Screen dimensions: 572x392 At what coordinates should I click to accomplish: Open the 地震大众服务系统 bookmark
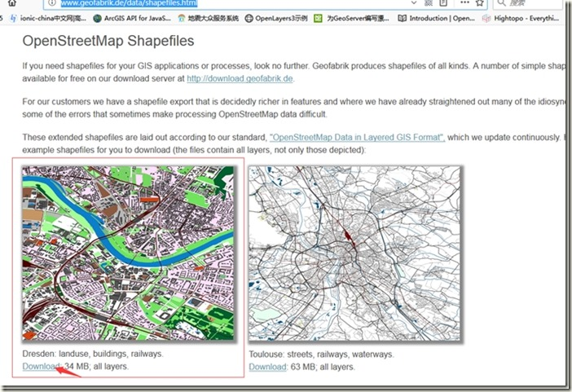tap(209, 18)
